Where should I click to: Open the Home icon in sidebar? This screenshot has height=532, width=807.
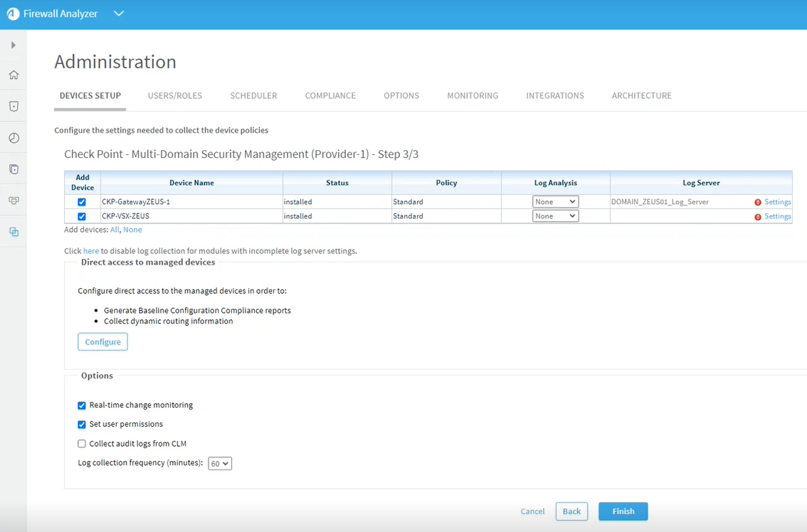click(x=14, y=75)
